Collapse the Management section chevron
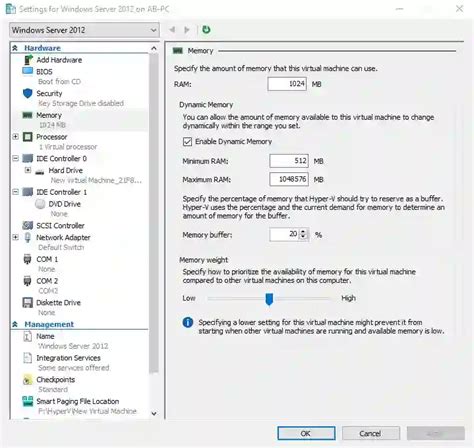This screenshot has width=474, height=448. coord(15,324)
